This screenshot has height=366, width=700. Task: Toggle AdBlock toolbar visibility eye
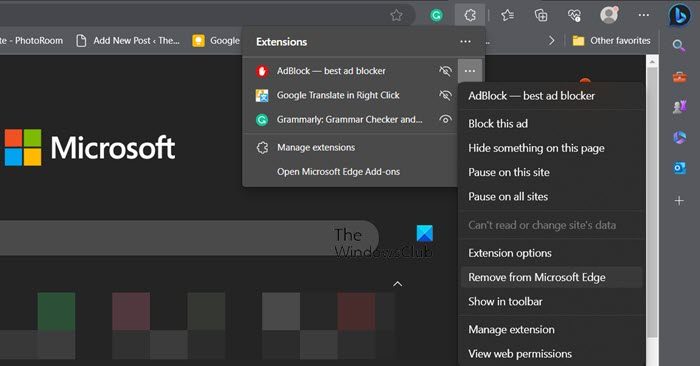click(x=445, y=71)
